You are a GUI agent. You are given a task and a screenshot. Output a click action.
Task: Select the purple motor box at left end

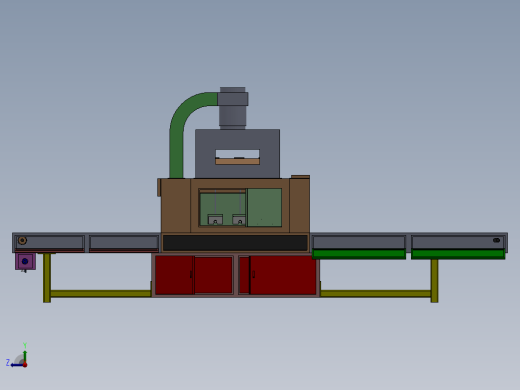pyautogui.click(x=25, y=261)
